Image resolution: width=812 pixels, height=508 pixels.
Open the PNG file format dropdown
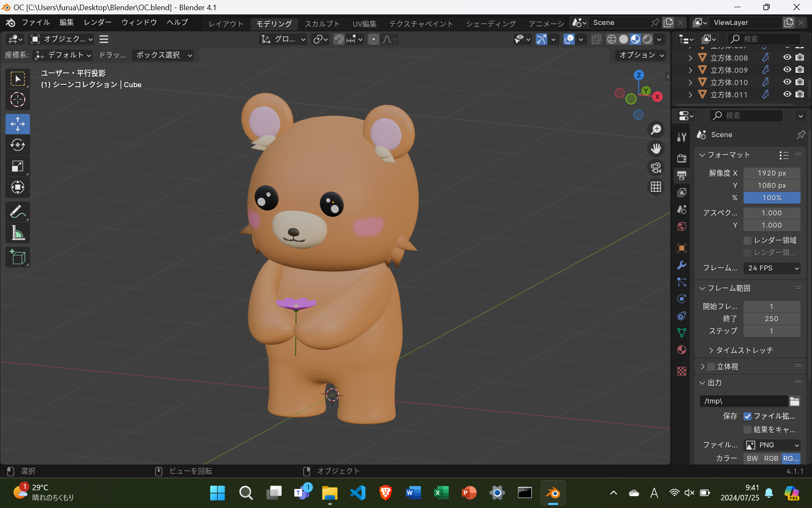tap(771, 445)
